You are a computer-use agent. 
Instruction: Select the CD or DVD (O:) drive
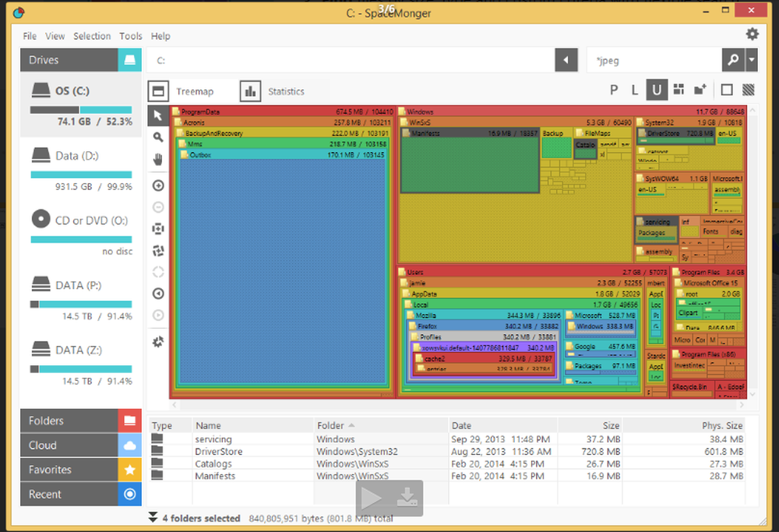(x=81, y=234)
